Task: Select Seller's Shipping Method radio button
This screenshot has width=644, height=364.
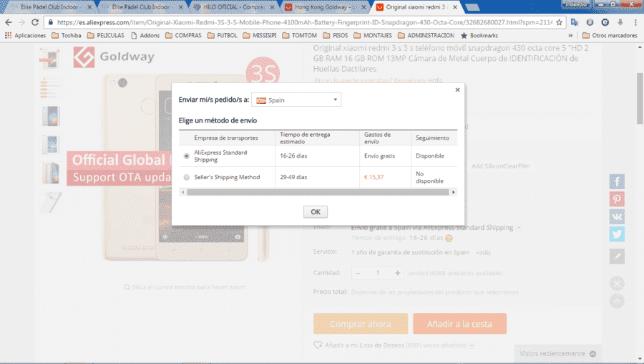Action: (187, 177)
